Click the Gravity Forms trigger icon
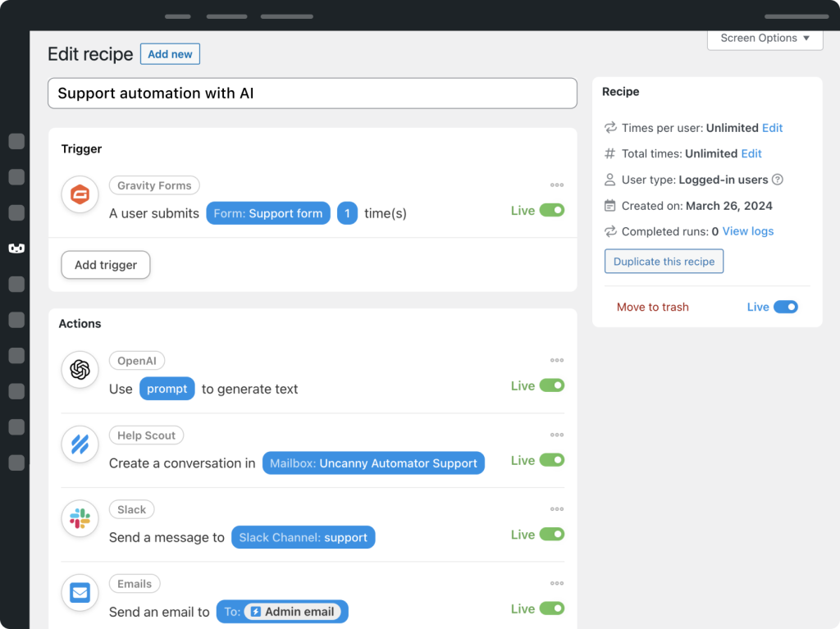The width and height of the screenshot is (840, 629). pyautogui.click(x=80, y=195)
